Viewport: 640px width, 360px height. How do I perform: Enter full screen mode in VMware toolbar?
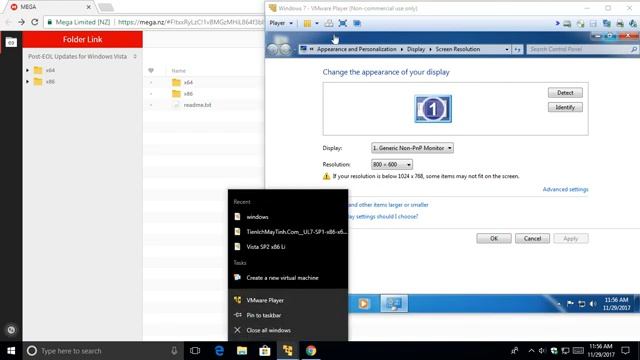click(x=343, y=24)
